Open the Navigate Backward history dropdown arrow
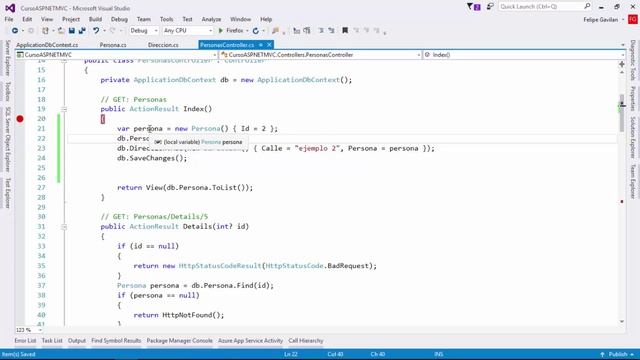The height and width of the screenshot is (360, 640). (22, 31)
